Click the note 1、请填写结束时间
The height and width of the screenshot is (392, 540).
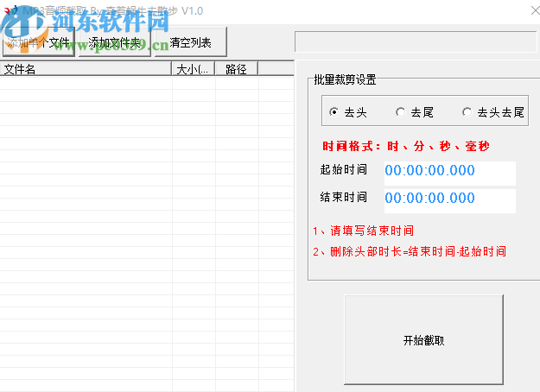(364, 231)
